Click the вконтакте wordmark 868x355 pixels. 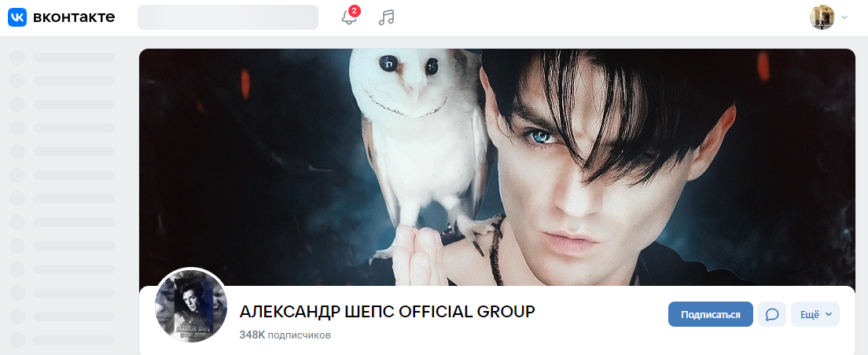click(74, 17)
